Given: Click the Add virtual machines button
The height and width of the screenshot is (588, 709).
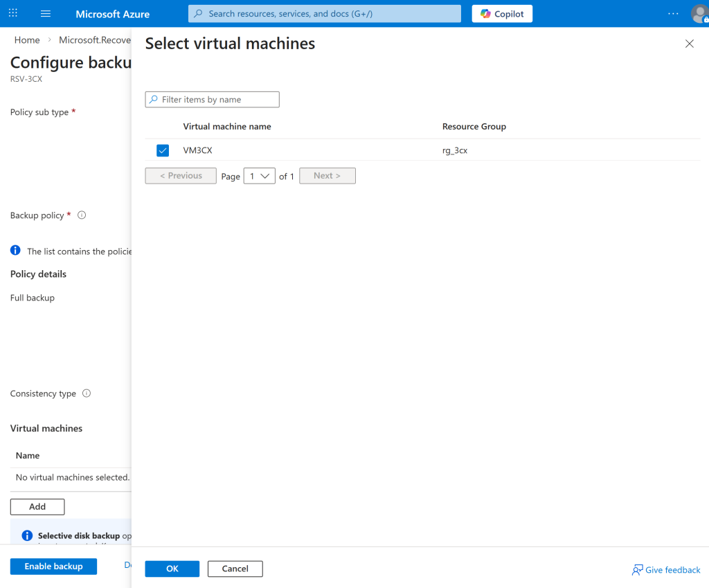Looking at the screenshot, I should pos(37,507).
